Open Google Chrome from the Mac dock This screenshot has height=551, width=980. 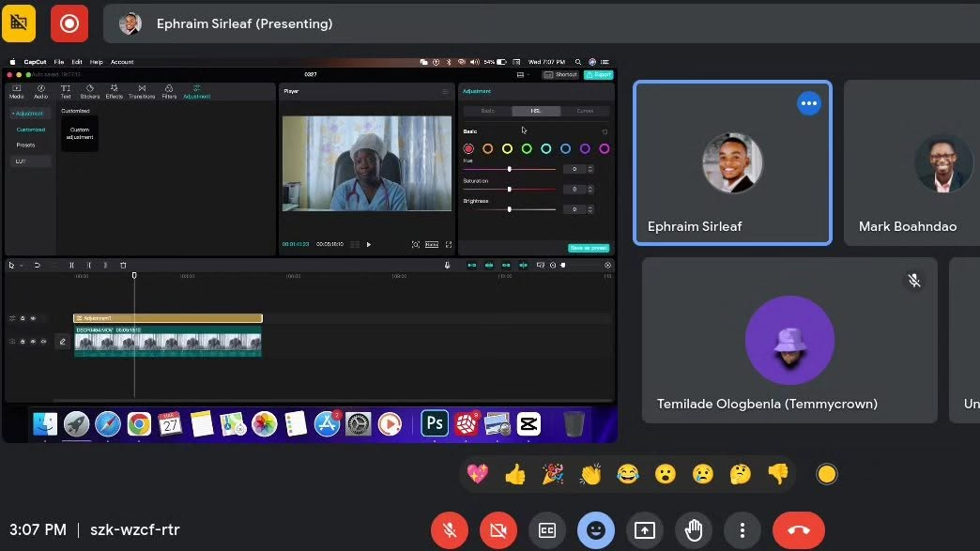pyautogui.click(x=139, y=424)
